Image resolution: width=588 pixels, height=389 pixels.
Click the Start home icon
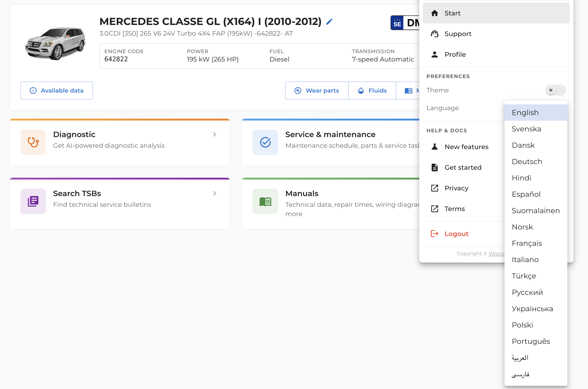tap(434, 13)
